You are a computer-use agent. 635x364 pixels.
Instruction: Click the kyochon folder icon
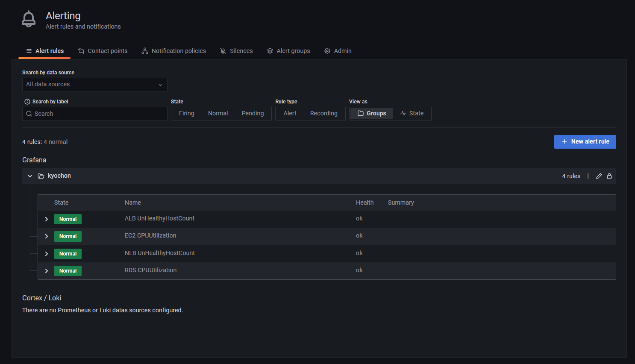(41, 176)
